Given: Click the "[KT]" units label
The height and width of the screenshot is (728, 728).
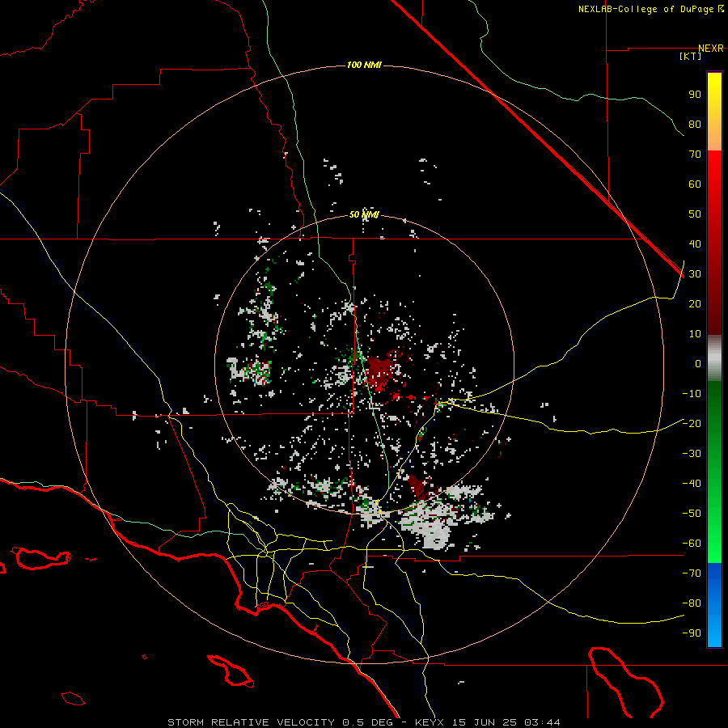Looking at the screenshot, I should tap(691, 56).
